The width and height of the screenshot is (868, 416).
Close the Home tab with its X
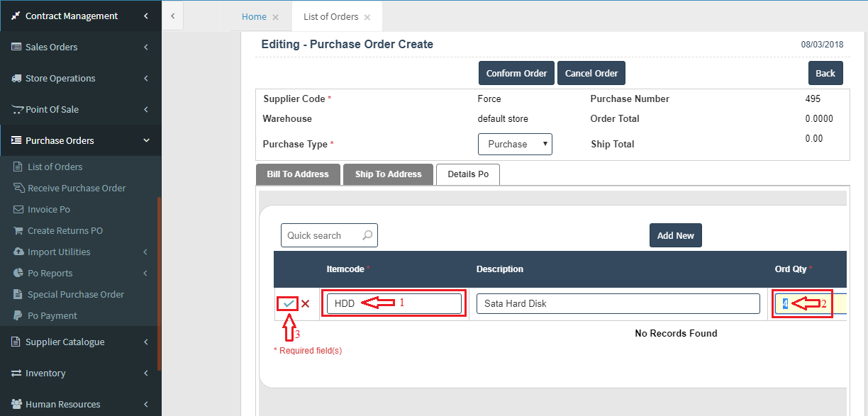click(x=276, y=17)
